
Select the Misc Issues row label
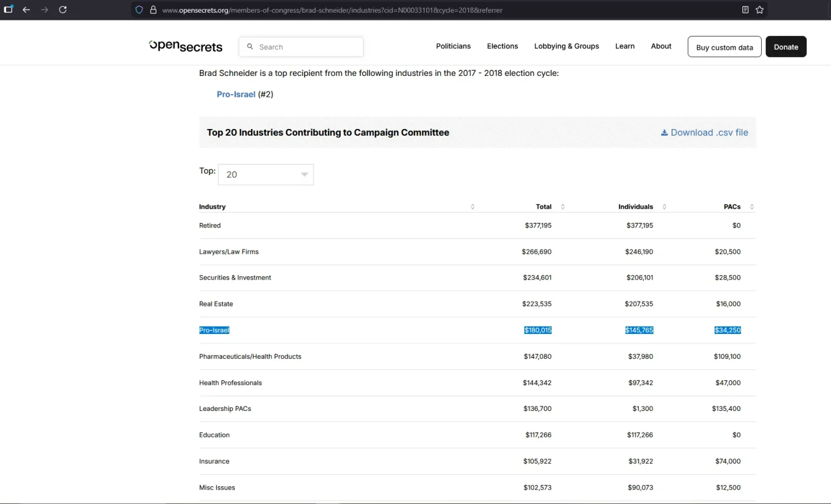tap(217, 488)
